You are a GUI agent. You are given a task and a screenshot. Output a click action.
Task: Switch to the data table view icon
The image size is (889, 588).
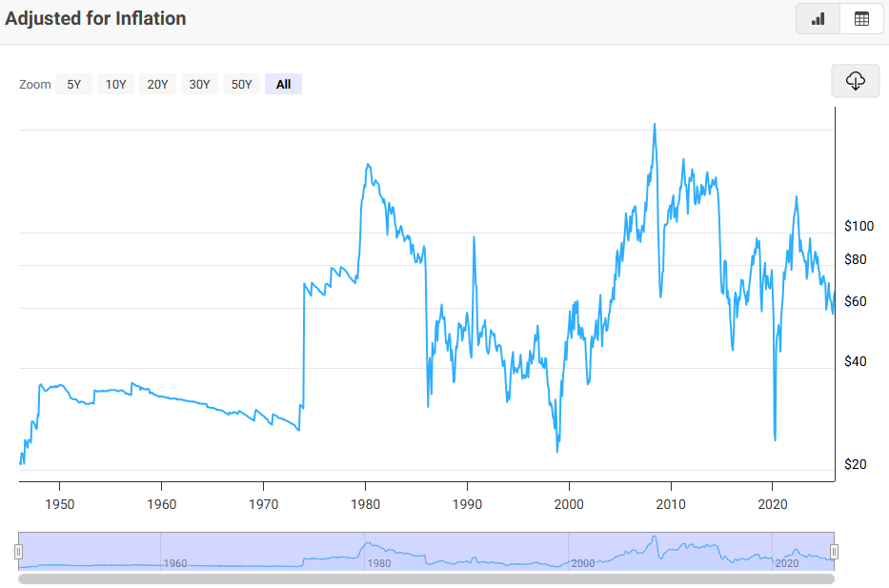pos(861,19)
